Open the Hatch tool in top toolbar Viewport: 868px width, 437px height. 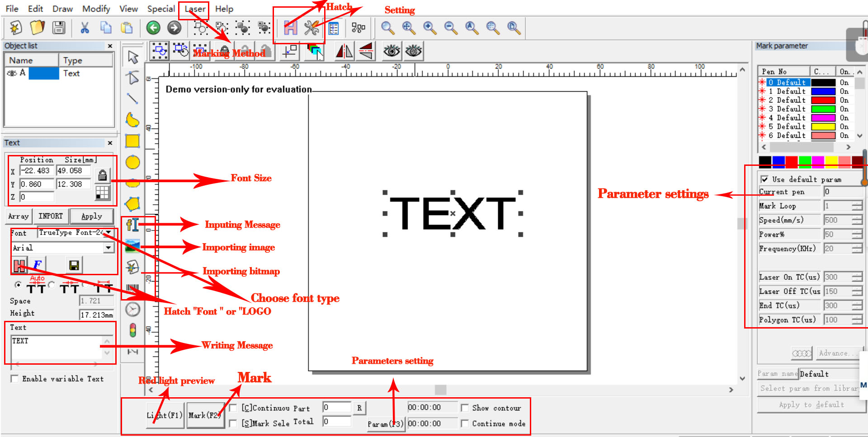coord(290,28)
